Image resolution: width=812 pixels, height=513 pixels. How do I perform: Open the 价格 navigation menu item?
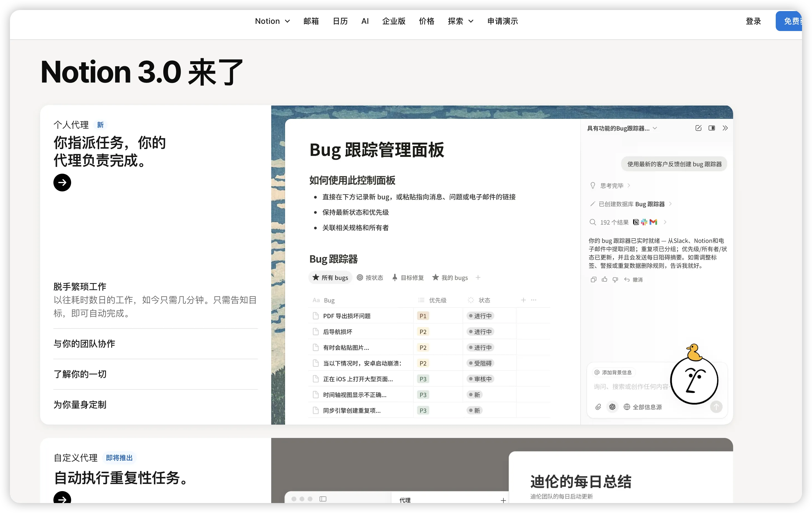[426, 21]
